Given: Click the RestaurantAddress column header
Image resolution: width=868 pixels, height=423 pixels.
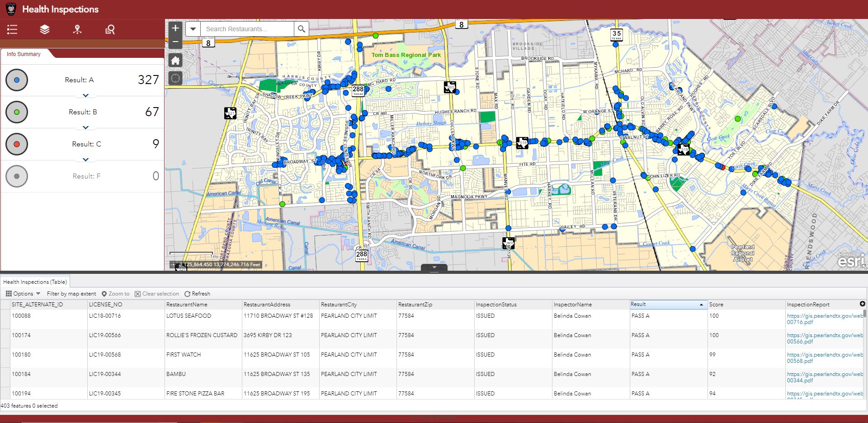Looking at the screenshot, I should point(281,305).
